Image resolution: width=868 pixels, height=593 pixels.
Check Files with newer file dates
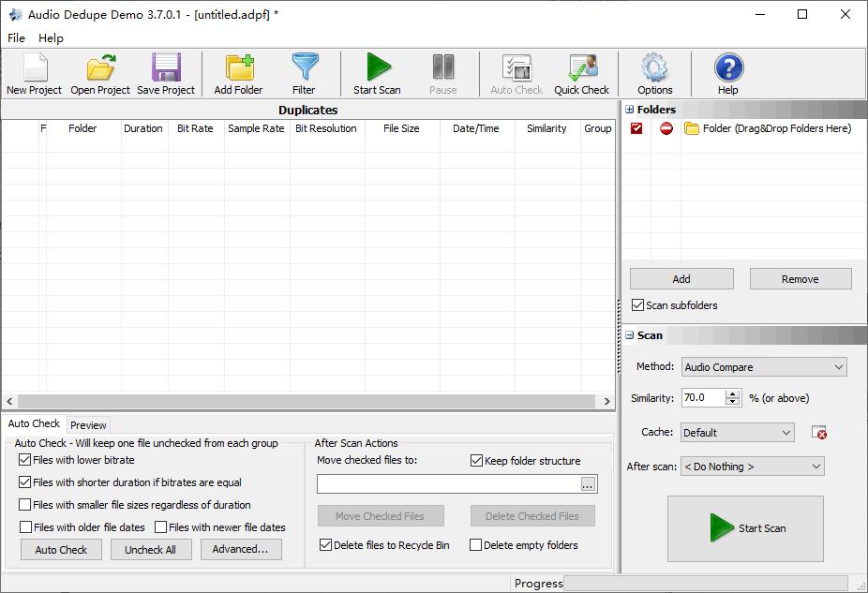click(160, 527)
